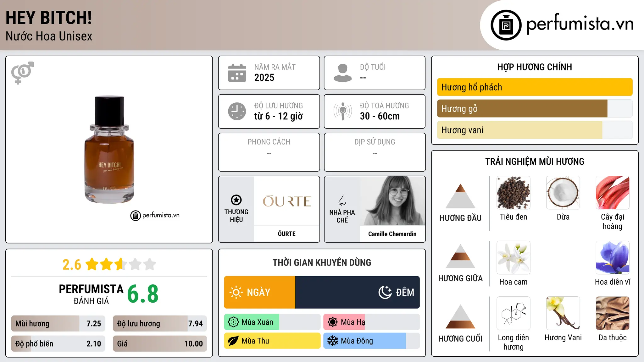
Task: Click the unisex gender symbol icon
Action: tap(22, 73)
